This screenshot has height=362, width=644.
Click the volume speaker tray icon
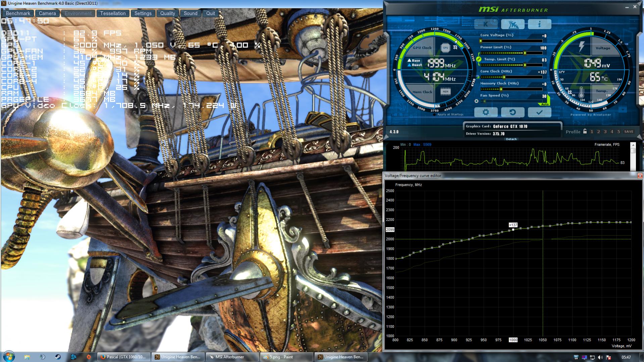click(600, 357)
